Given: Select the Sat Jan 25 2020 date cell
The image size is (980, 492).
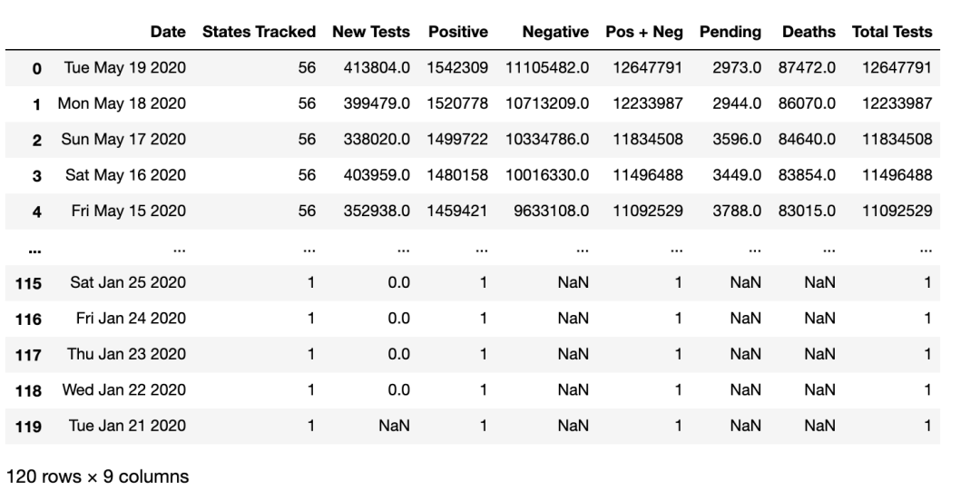Looking at the screenshot, I should 128,282.
